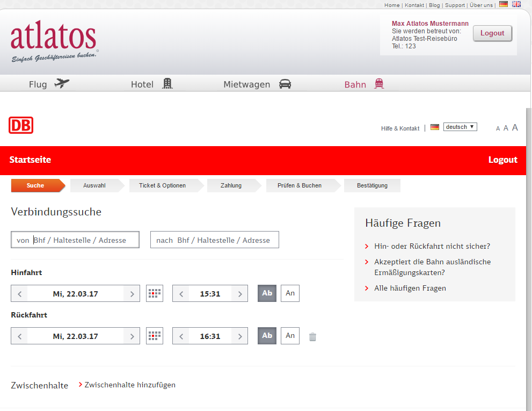Image resolution: width=532 pixels, height=411 pixels.
Task: Switch to the Mietwagen tab
Action: pos(257,84)
